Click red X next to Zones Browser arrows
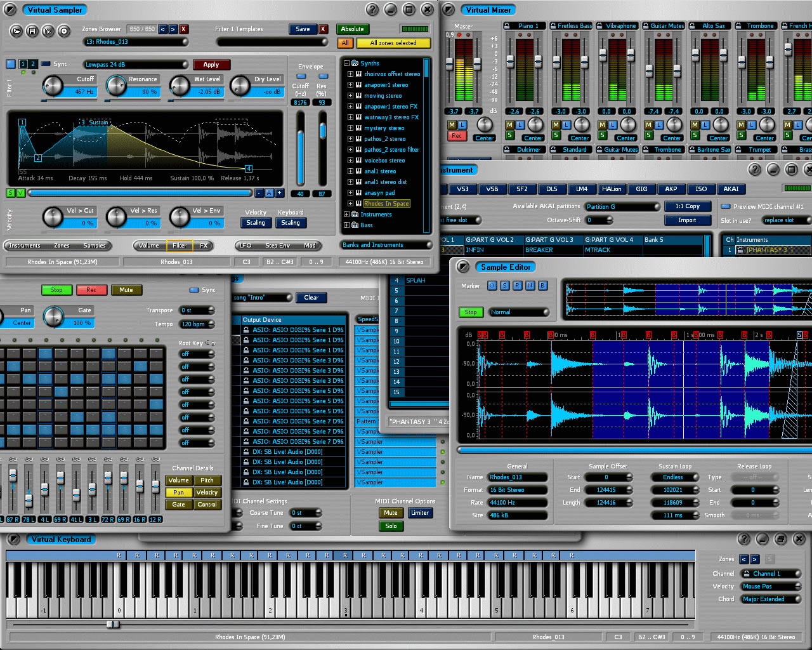 click(184, 29)
